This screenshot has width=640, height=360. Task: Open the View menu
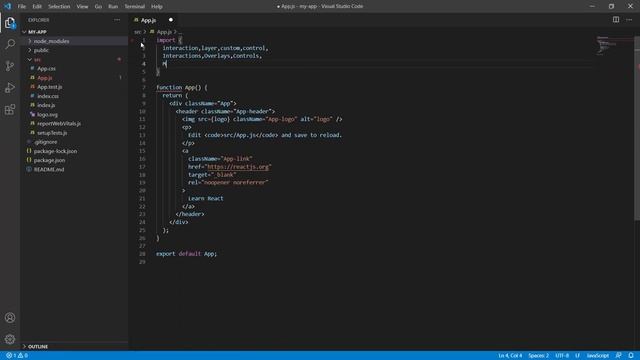82,7
